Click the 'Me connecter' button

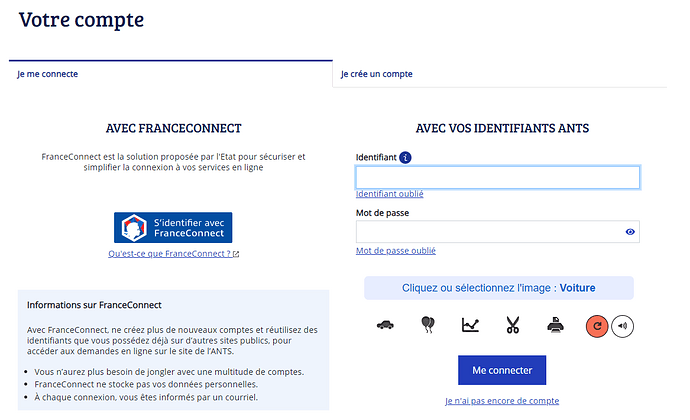click(502, 370)
